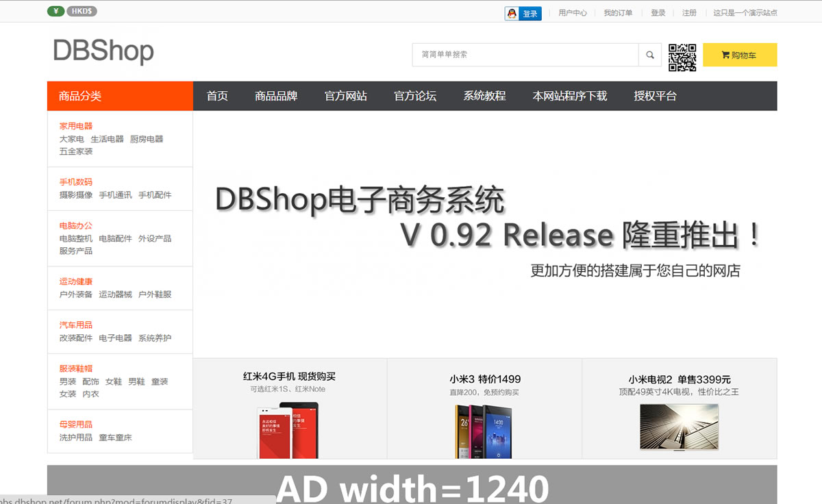The height and width of the screenshot is (504, 822).
Task: Click the 商品分类 category header
Action: click(x=120, y=96)
